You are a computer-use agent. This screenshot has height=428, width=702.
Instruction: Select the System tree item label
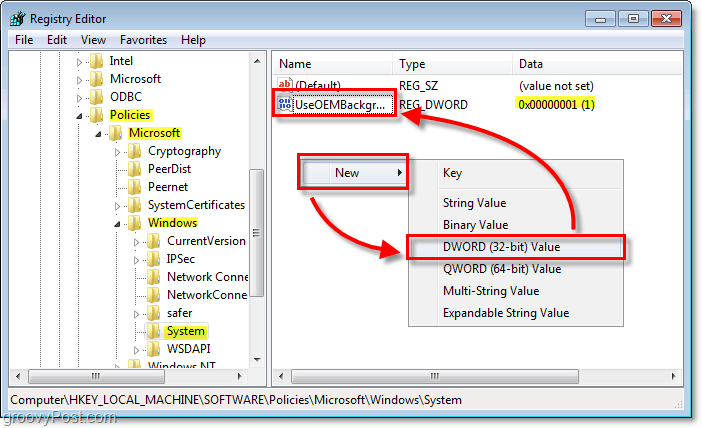185,331
